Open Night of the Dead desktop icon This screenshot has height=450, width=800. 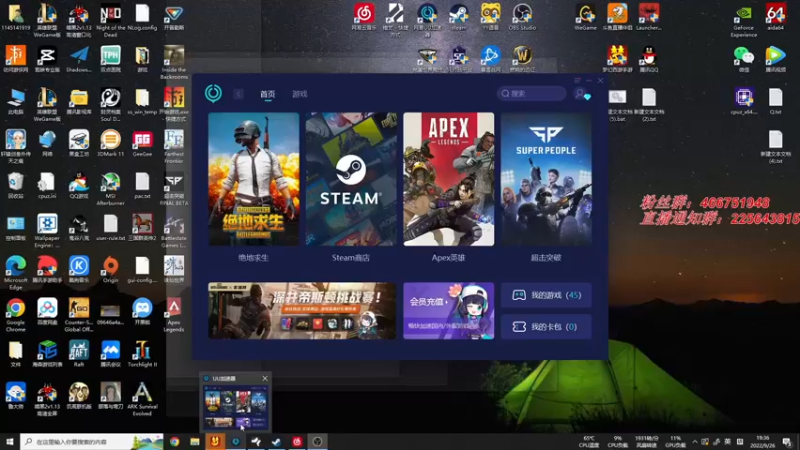[x=110, y=20]
